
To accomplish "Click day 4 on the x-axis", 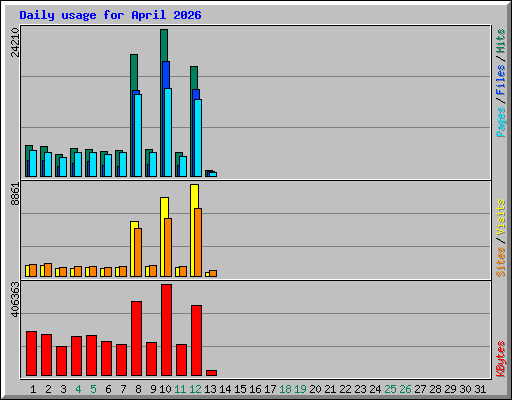I will coord(78,389).
